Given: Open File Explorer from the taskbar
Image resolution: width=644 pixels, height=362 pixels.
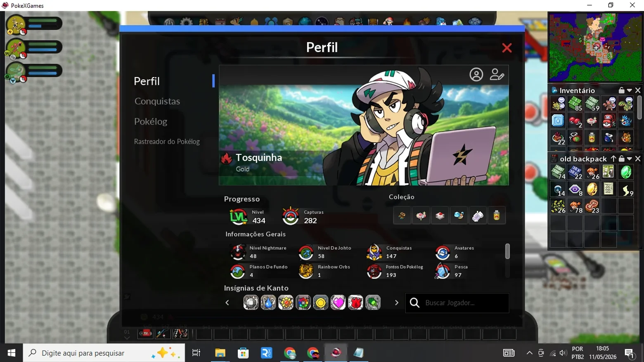Looking at the screenshot, I should pyautogui.click(x=220, y=353).
